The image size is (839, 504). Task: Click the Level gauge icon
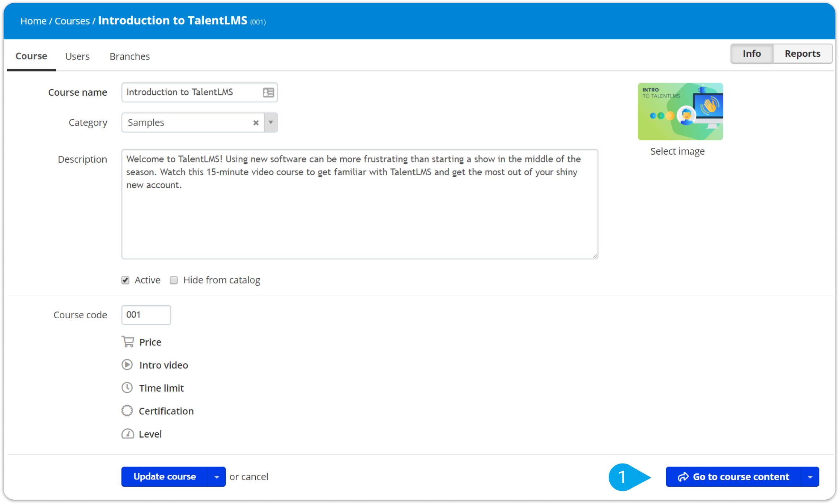(x=128, y=434)
